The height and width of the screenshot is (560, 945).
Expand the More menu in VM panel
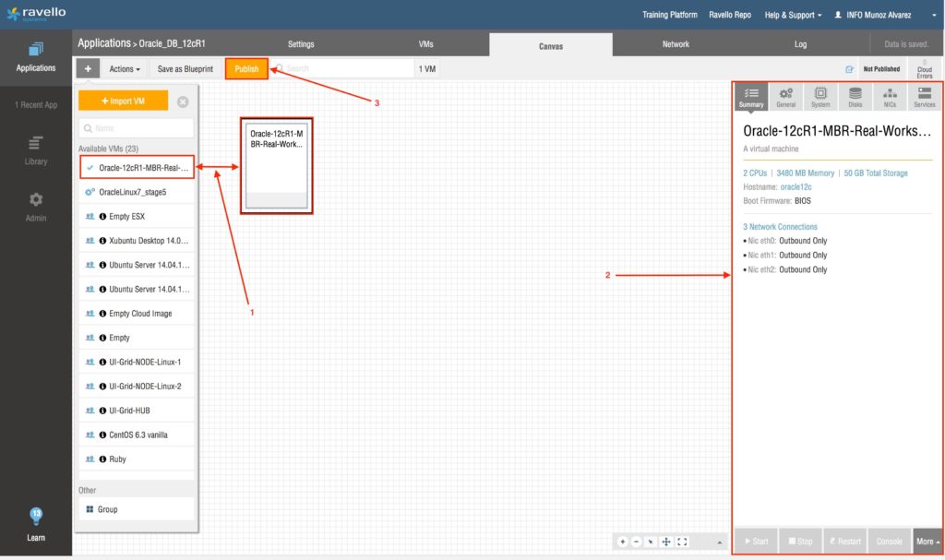coord(927,541)
